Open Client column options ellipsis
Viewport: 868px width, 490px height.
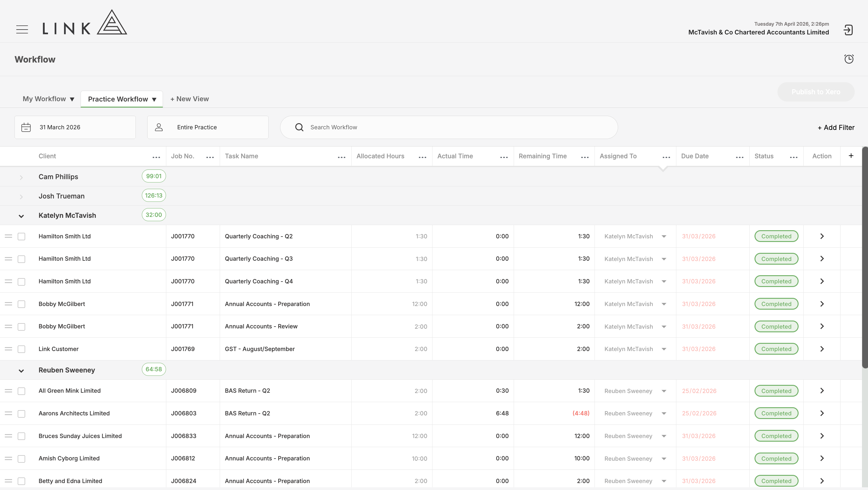click(156, 157)
